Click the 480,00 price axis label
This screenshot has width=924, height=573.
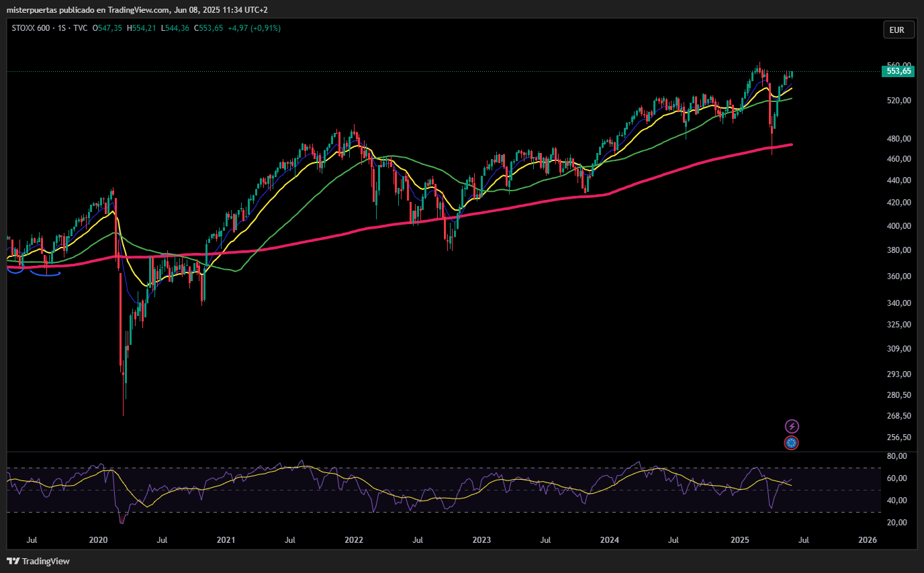tap(898, 139)
